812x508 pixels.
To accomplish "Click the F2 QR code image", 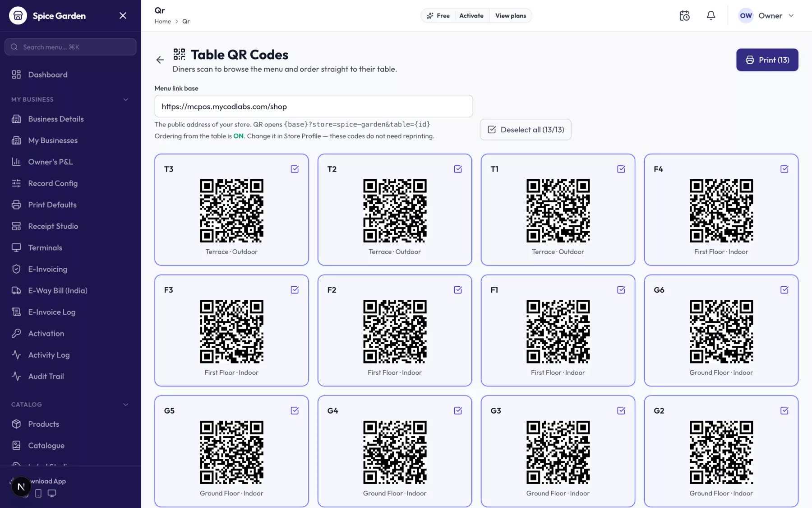I will [x=395, y=331].
